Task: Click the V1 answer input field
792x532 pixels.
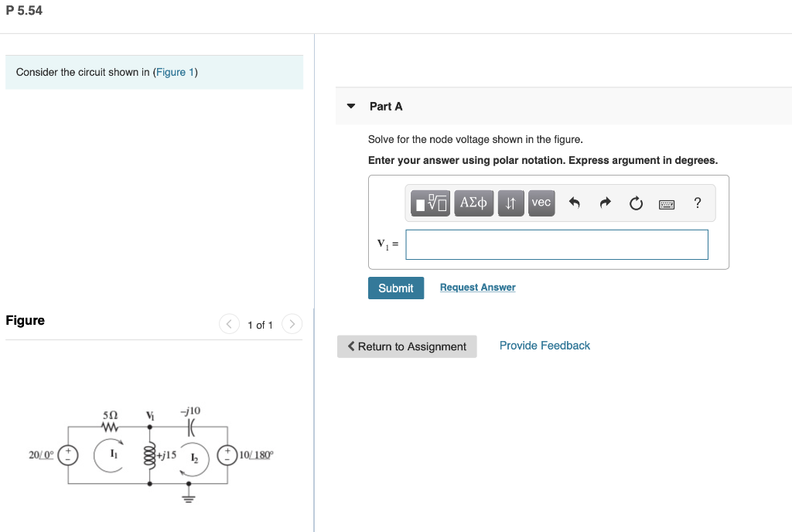Action: coord(557,245)
